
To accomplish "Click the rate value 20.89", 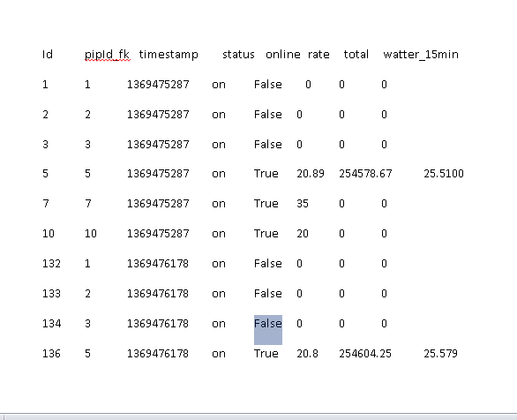I will click(311, 174).
